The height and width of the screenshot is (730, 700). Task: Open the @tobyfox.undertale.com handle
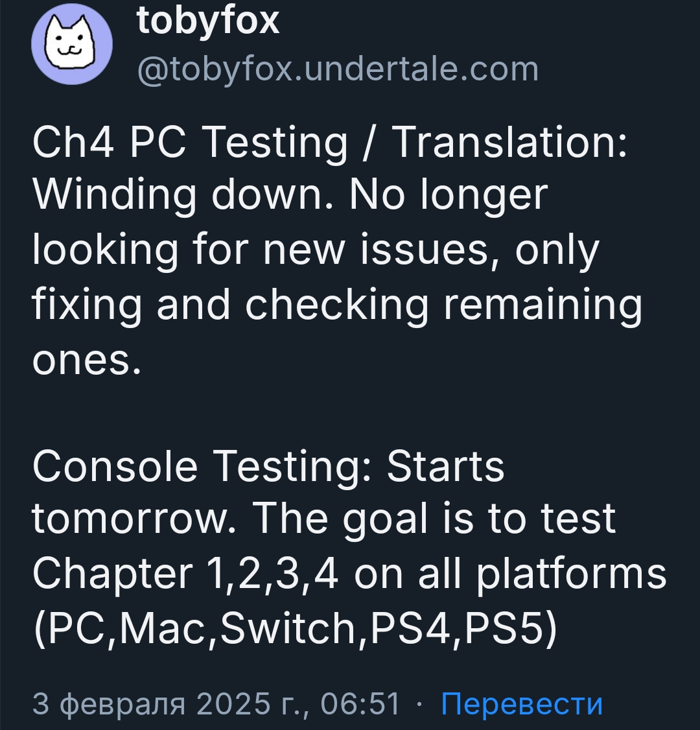coord(338,70)
